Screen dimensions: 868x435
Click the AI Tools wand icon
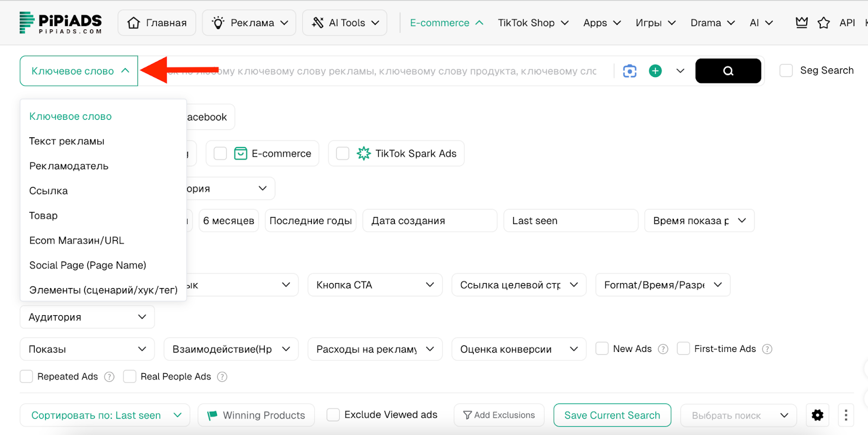(x=318, y=23)
